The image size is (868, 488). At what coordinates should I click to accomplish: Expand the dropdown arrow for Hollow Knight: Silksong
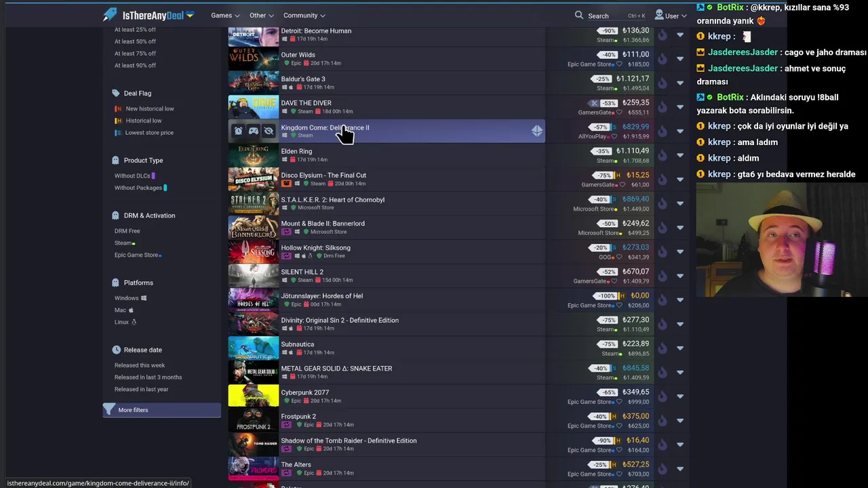coord(680,252)
